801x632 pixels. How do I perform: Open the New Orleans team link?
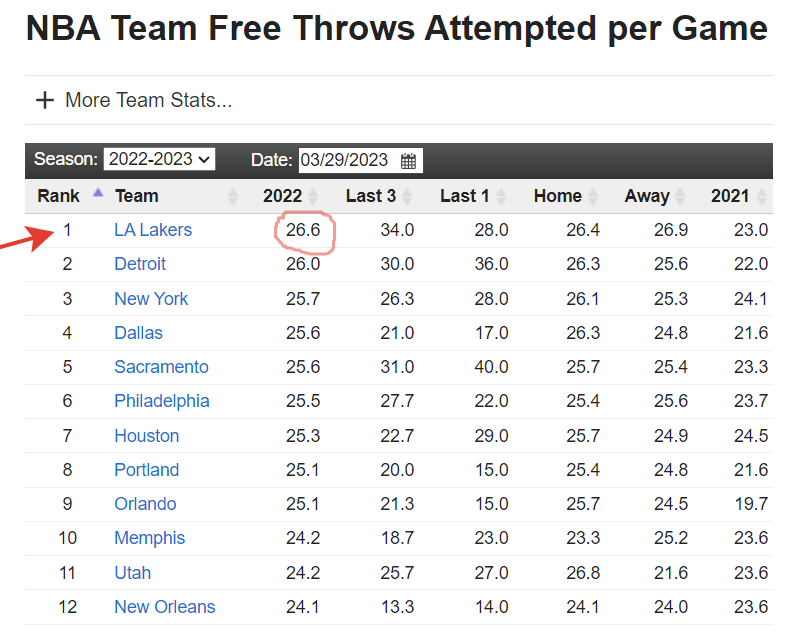pos(165,607)
